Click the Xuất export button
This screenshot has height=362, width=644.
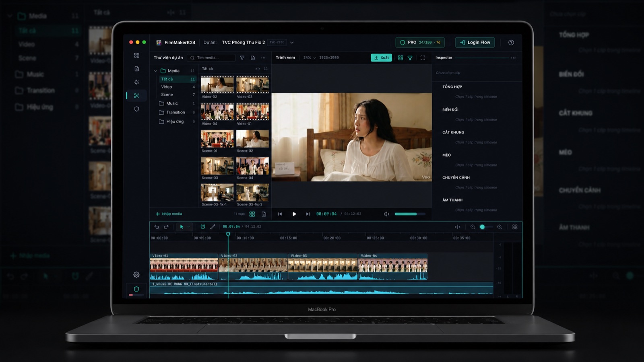click(381, 58)
